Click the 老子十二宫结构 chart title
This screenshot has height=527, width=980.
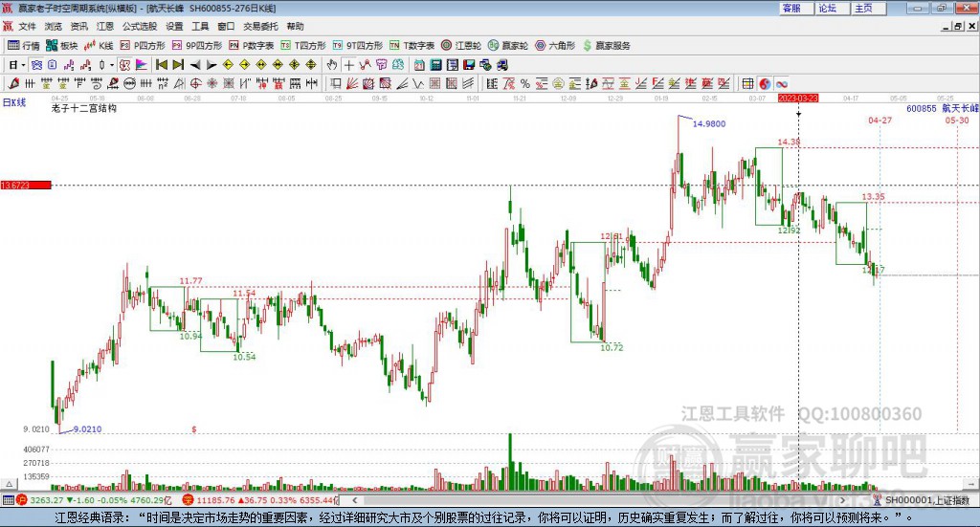84,108
